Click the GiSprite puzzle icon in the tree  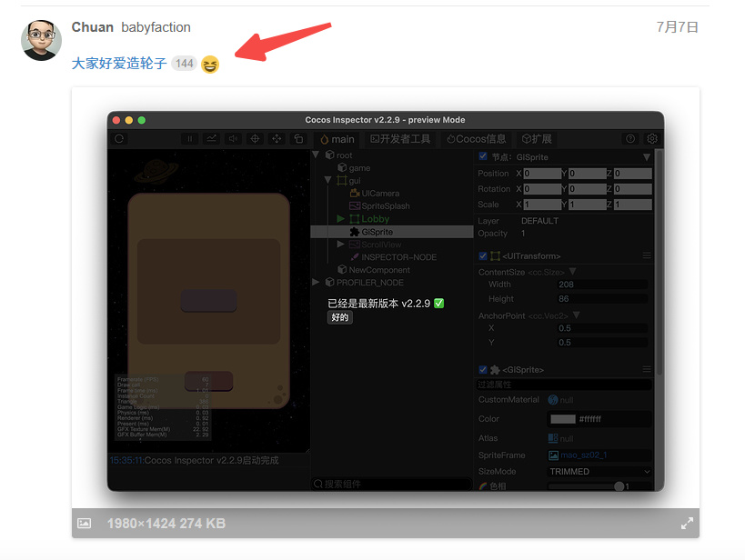click(355, 232)
